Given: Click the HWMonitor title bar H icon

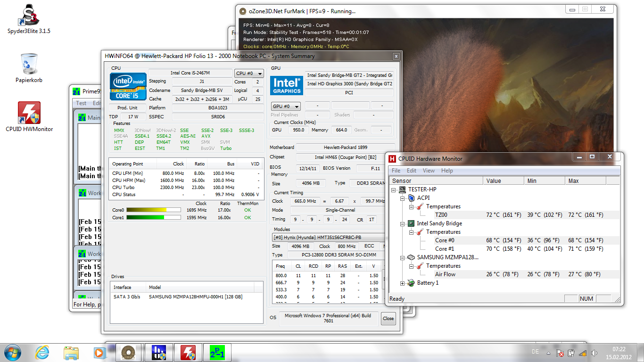Looking at the screenshot, I should [392, 159].
